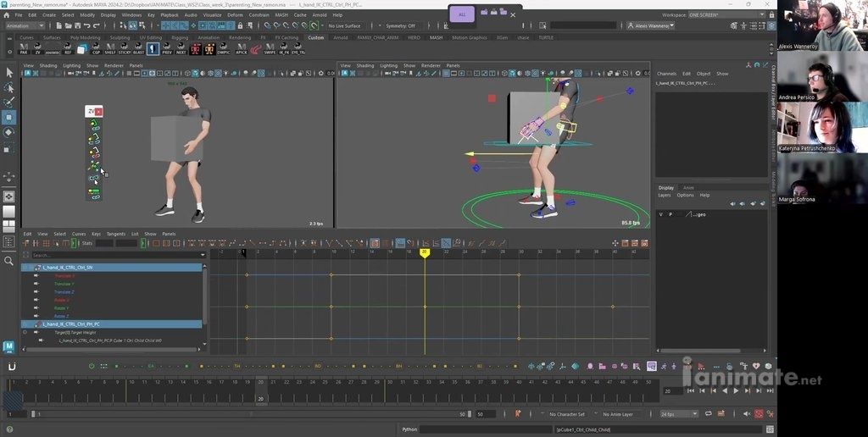Select L_hand_IK_CTRL_Ctrl_PH_PC outliner node
The image size is (868, 437).
click(112, 324)
